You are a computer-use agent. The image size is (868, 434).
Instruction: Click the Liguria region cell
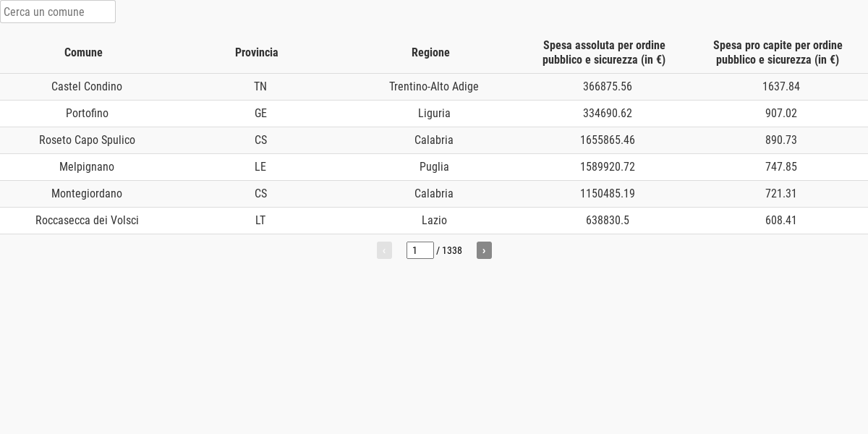pyautogui.click(x=434, y=113)
